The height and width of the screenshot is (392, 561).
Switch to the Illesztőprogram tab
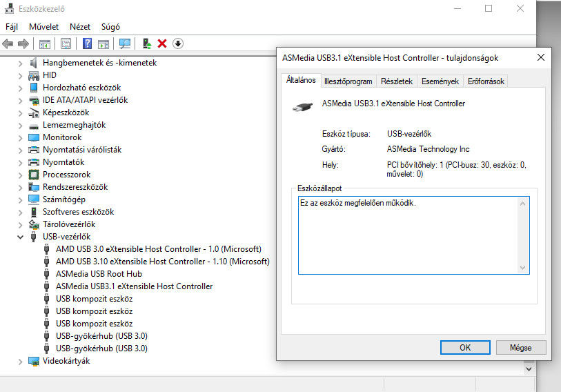[x=348, y=81]
